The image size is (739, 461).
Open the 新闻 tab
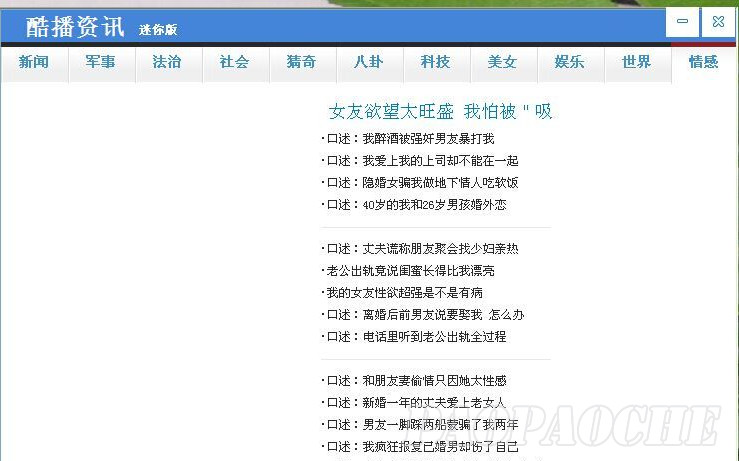(x=34, y=62)
